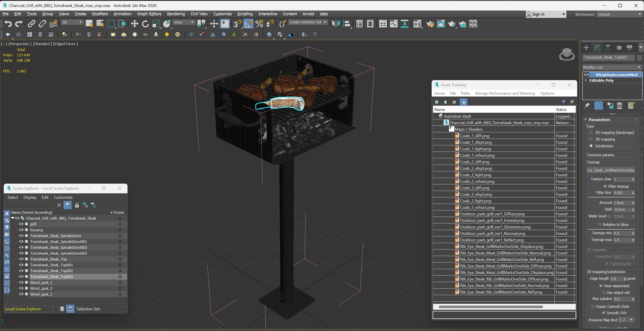The image size is (644, 331).
Task: Expand the Editable Poly modifier entry
Action: coord(586,80)
